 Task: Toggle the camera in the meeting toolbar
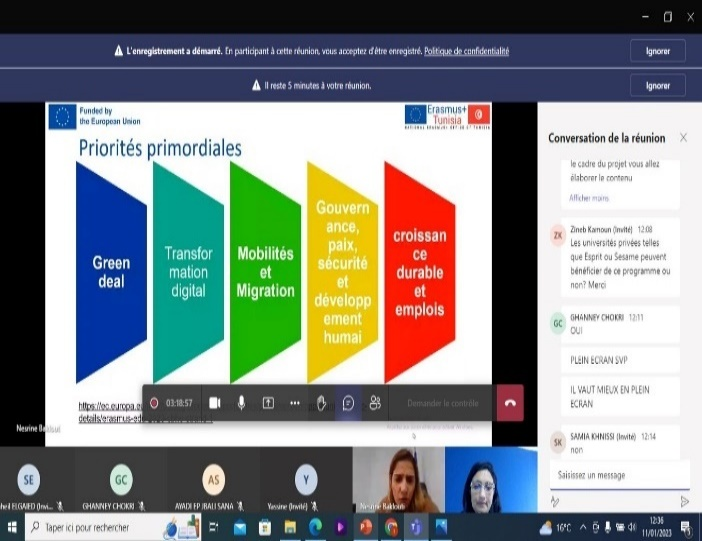pyautogui.click(x=215, y=403)
